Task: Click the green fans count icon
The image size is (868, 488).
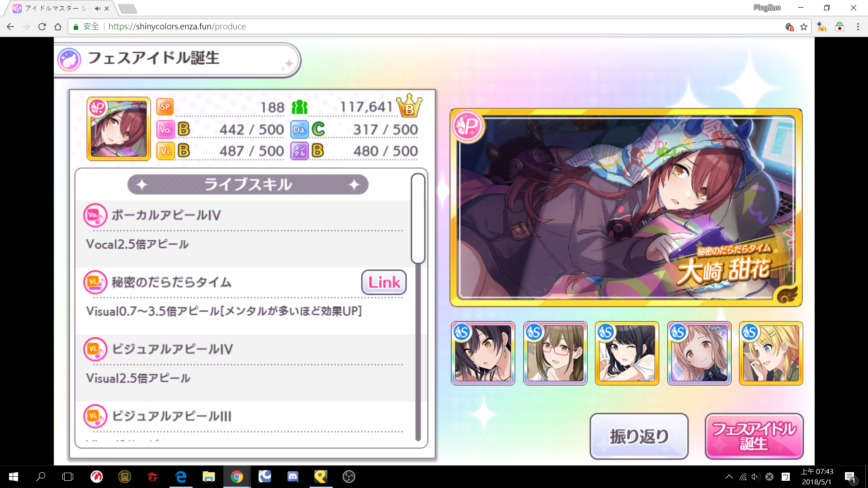Action: coord(299,108)
